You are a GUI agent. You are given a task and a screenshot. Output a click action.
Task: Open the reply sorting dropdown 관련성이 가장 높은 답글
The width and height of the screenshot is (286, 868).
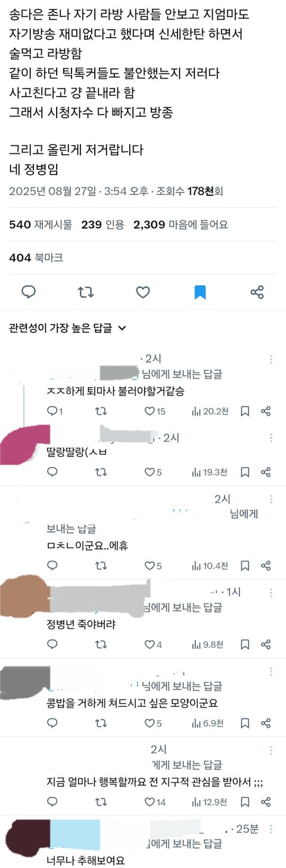[x=68, y=328]
